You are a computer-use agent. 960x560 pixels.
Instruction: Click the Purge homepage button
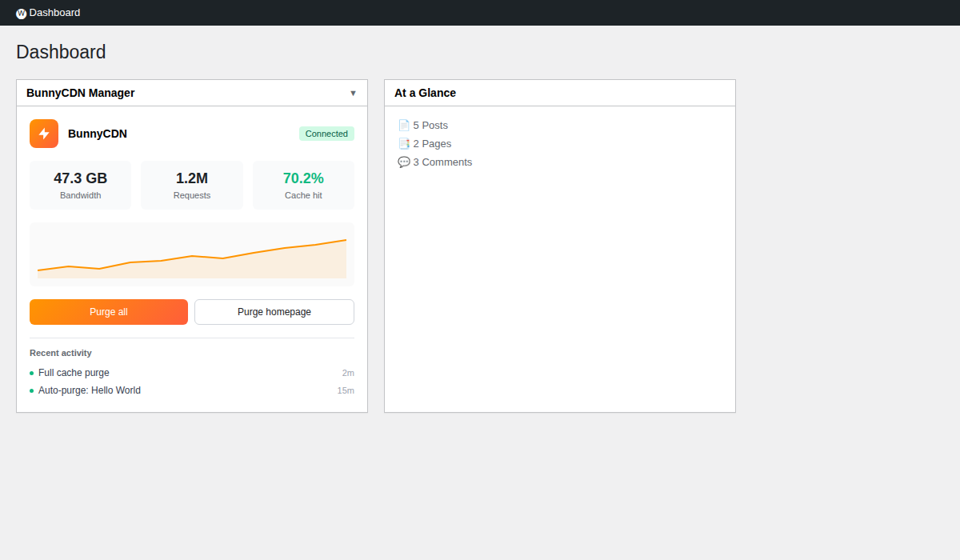[274, 312]
